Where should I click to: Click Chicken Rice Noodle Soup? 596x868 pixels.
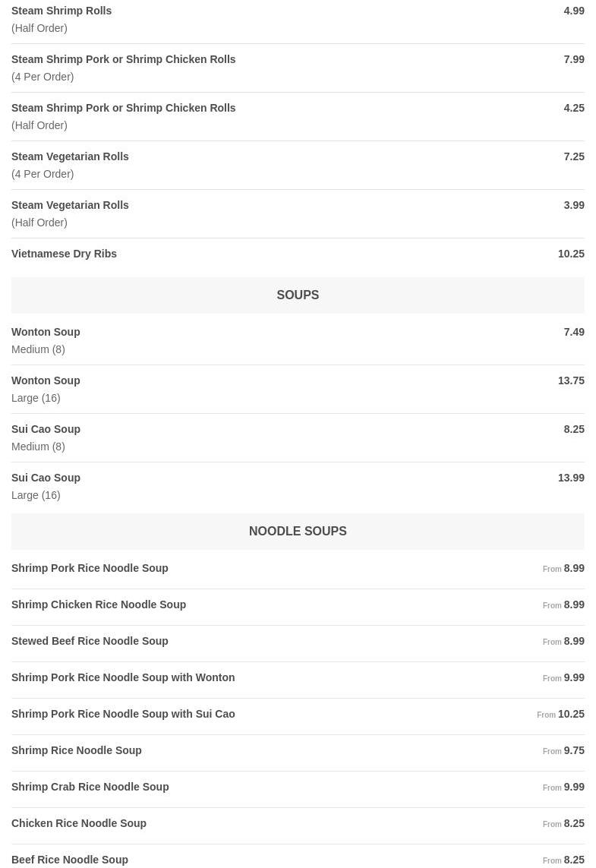click(79, 823)
